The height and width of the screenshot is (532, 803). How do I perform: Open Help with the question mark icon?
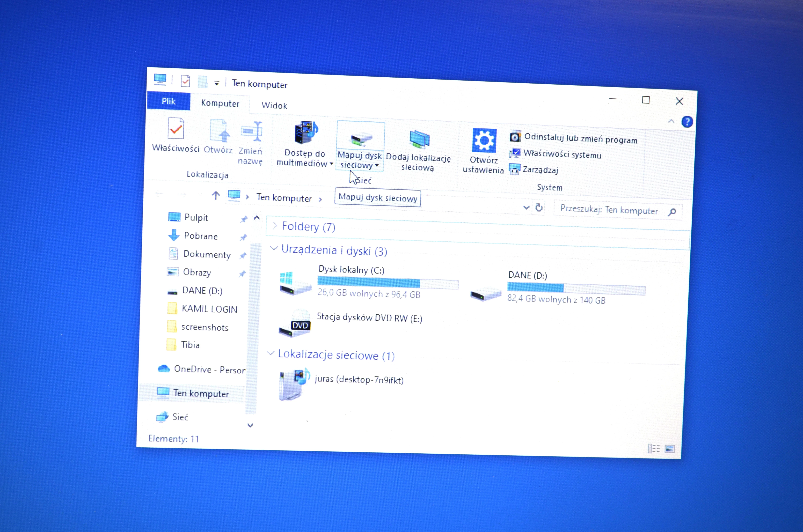687,121
